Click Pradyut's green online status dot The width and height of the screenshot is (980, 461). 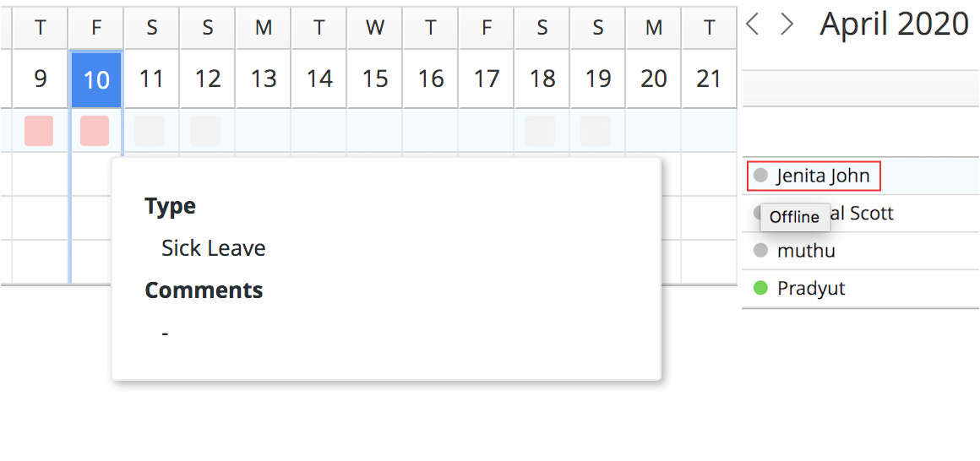(x=760, y=288)
